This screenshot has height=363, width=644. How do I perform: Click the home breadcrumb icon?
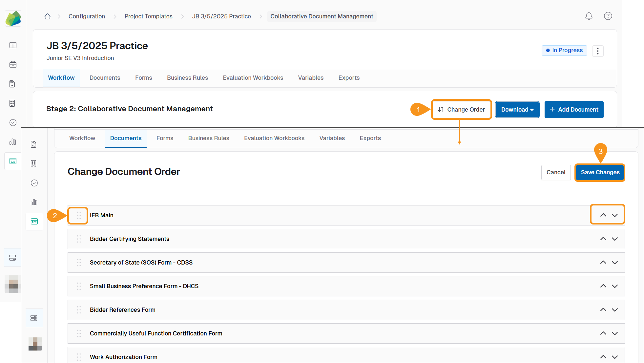click(x=47, y=16)
